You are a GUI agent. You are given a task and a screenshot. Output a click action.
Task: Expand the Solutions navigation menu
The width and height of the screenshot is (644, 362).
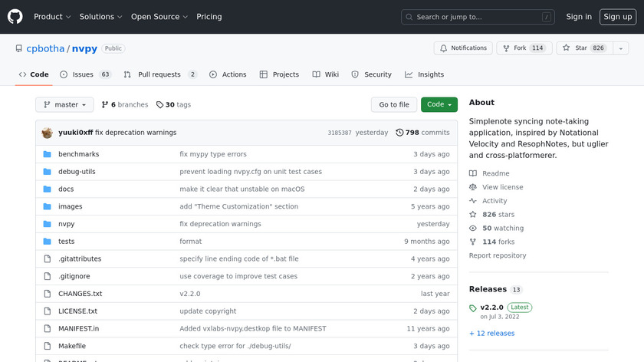[x=100, y=17]
